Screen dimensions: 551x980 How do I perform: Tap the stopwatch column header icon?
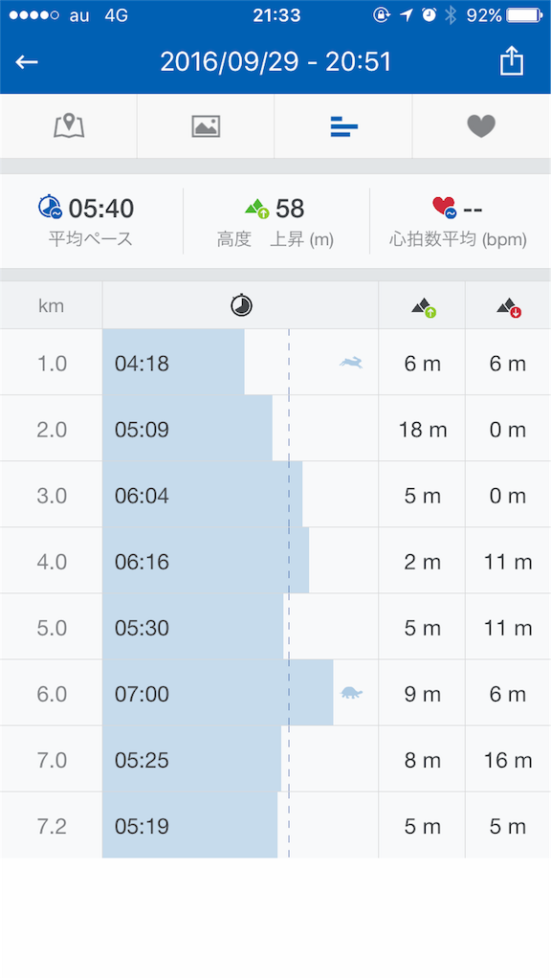241,305
